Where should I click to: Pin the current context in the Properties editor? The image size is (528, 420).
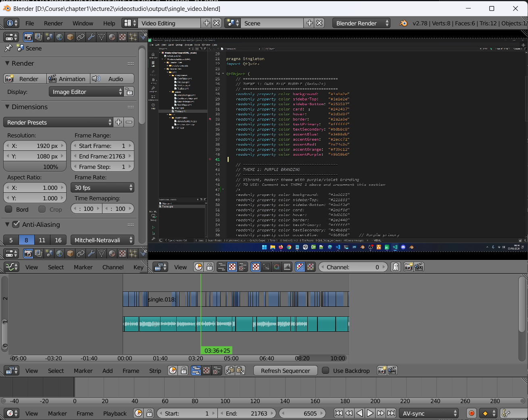coord(9,48)
